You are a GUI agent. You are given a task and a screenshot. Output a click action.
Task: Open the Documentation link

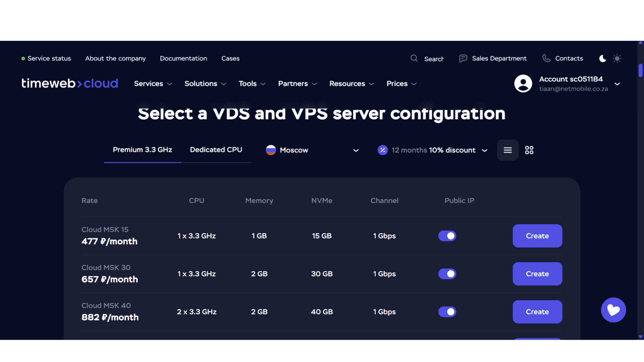click(183, 59)
